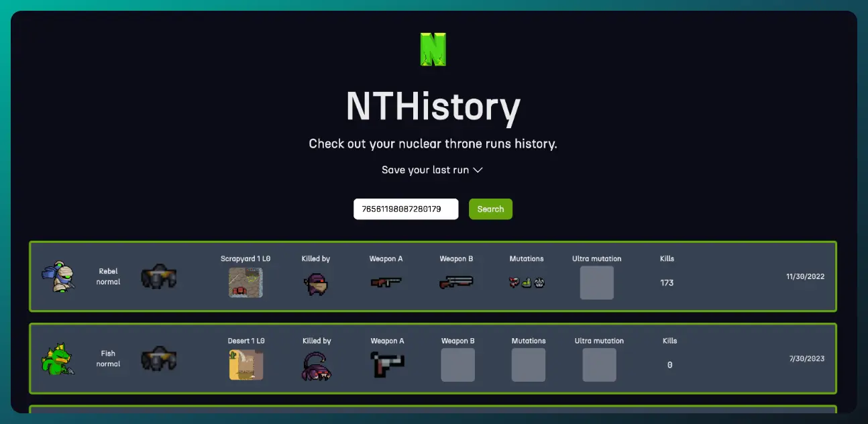Click the 'Rebel normal' label
The height and width of the screenshot is (424, 868).
click(x=108, y=276)
